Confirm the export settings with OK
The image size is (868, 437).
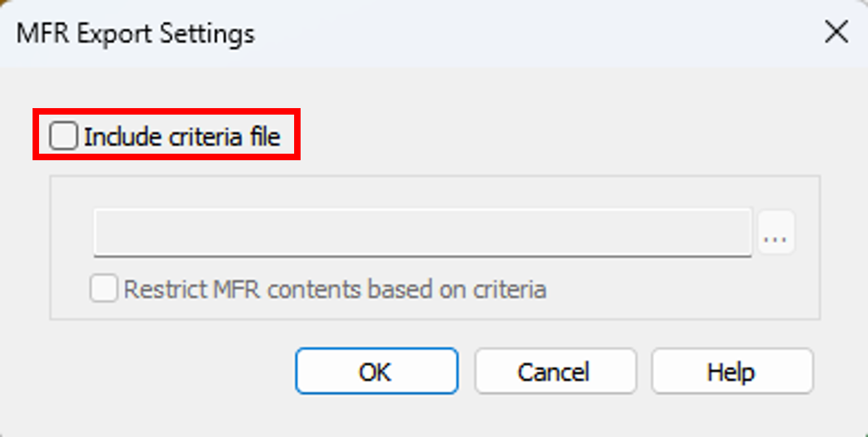click(x=376, y=371)
